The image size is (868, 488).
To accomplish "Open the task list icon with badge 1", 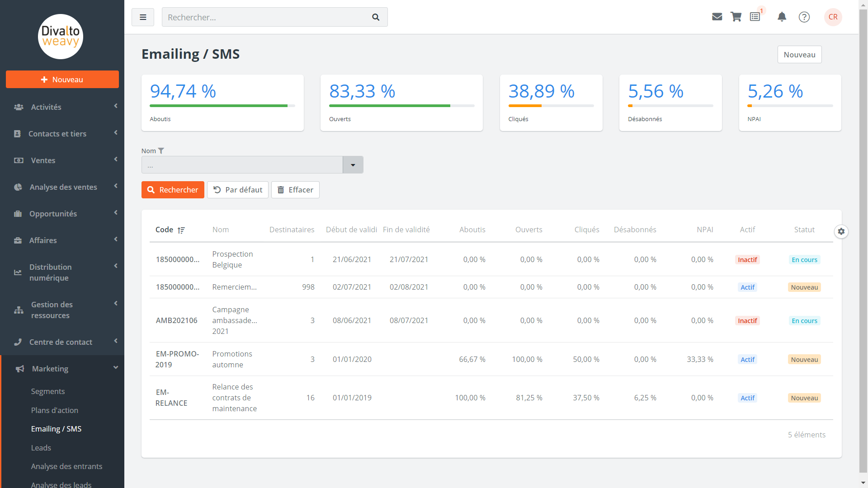I will (x=755, y=17).
